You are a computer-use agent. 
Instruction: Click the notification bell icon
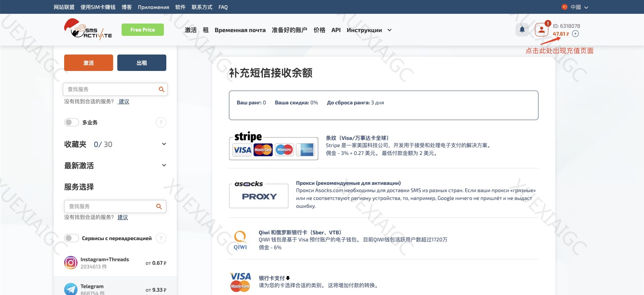[x=522, y=29]
